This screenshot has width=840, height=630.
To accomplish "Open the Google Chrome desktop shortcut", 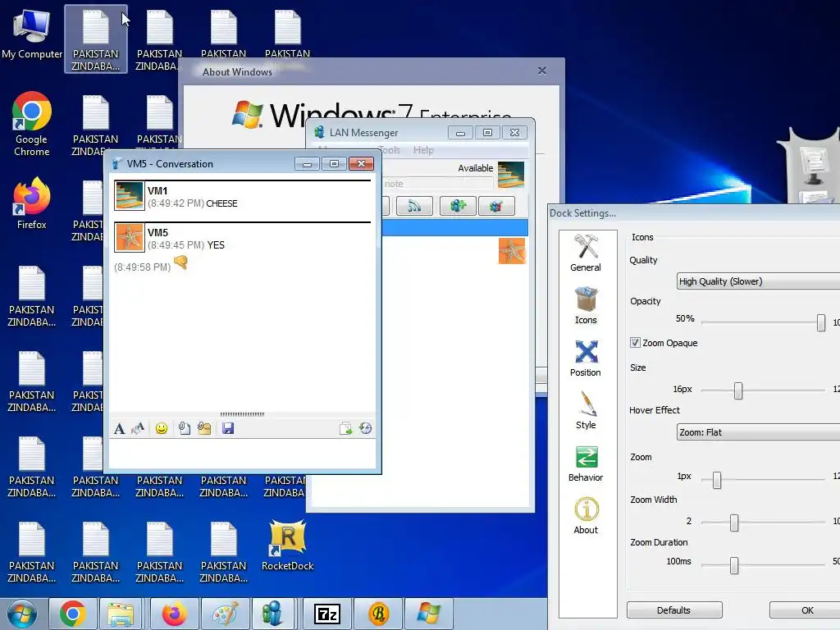I will click(32, 125).
